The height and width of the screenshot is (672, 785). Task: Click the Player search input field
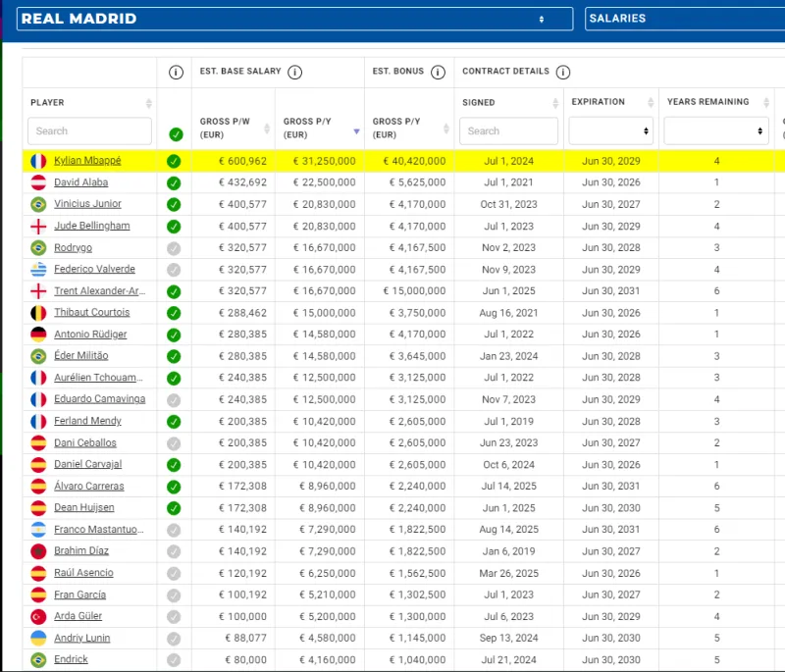point(90,130)
